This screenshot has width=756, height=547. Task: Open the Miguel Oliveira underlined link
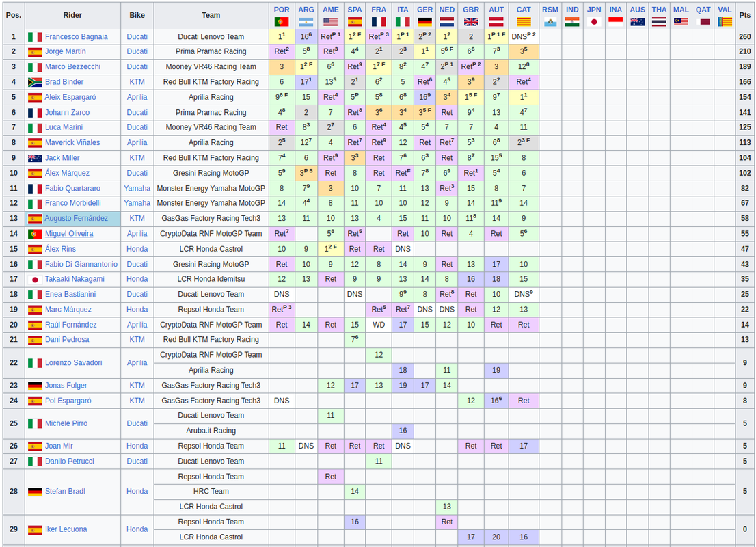click(x=69, y=234)
